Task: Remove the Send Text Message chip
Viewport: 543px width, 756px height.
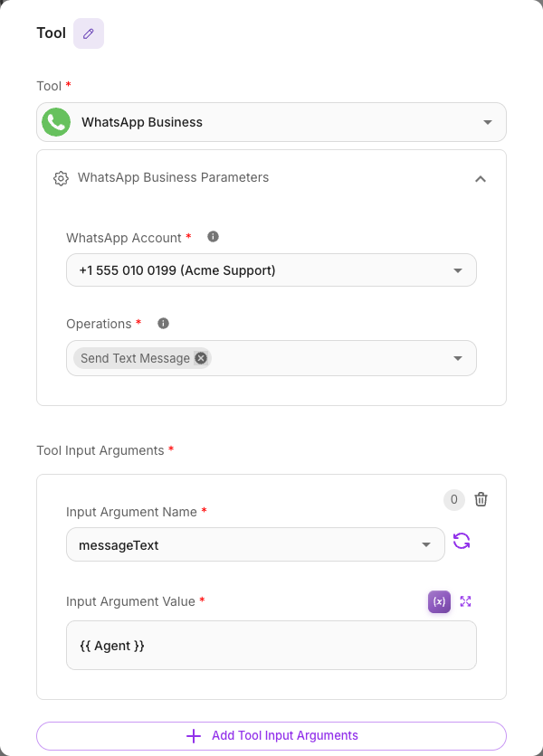Action: (x=201, y=358)
